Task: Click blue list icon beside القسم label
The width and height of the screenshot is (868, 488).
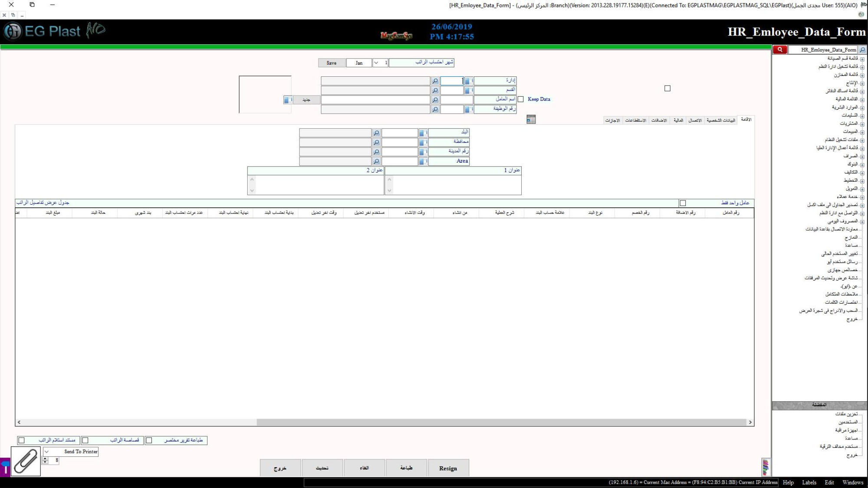Action: click(x=468, y=91)
